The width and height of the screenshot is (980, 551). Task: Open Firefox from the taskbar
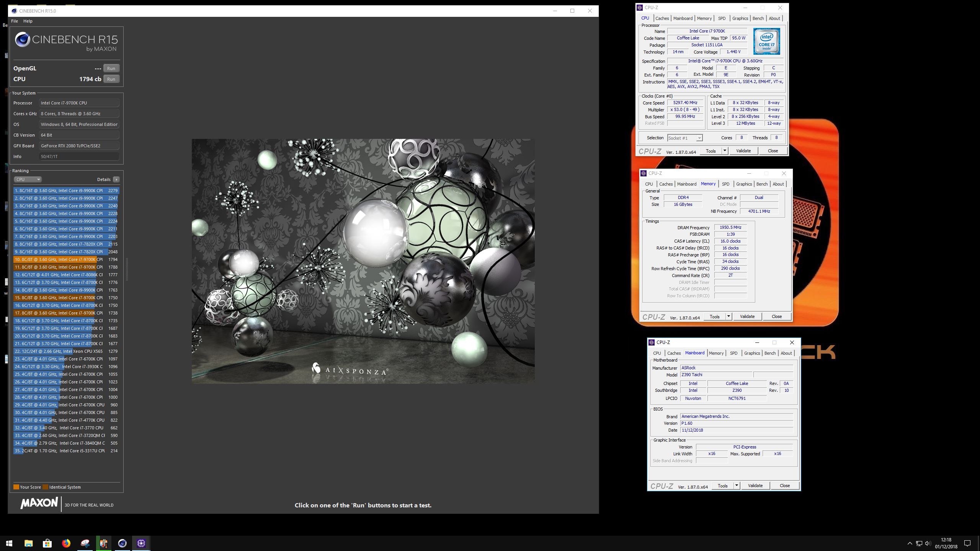pos(66,543)
